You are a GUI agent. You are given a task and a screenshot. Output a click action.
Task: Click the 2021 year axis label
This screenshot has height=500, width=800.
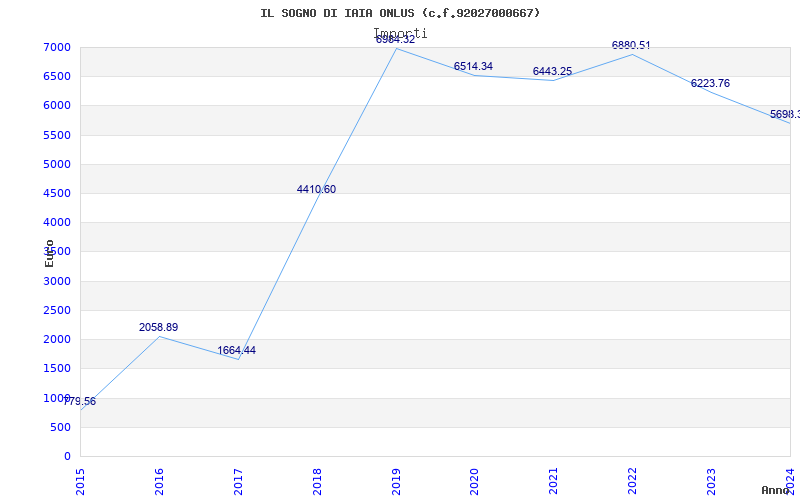[x=554, y=482]
